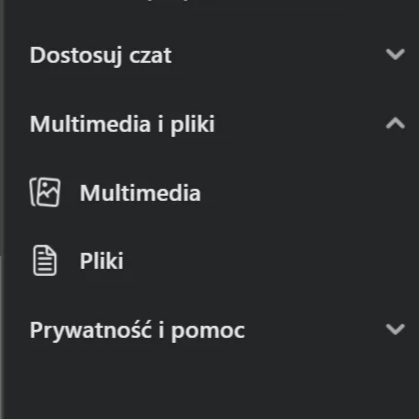Click the Dostosuj czat heading text
The width and height of the screenshot is (419, 419).
pos(101,55)
